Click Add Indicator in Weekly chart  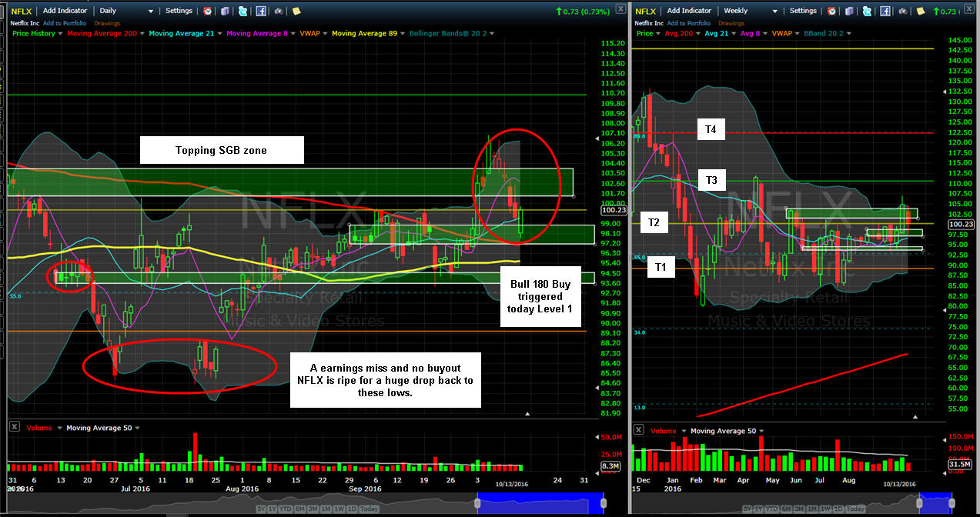point(689,11)
